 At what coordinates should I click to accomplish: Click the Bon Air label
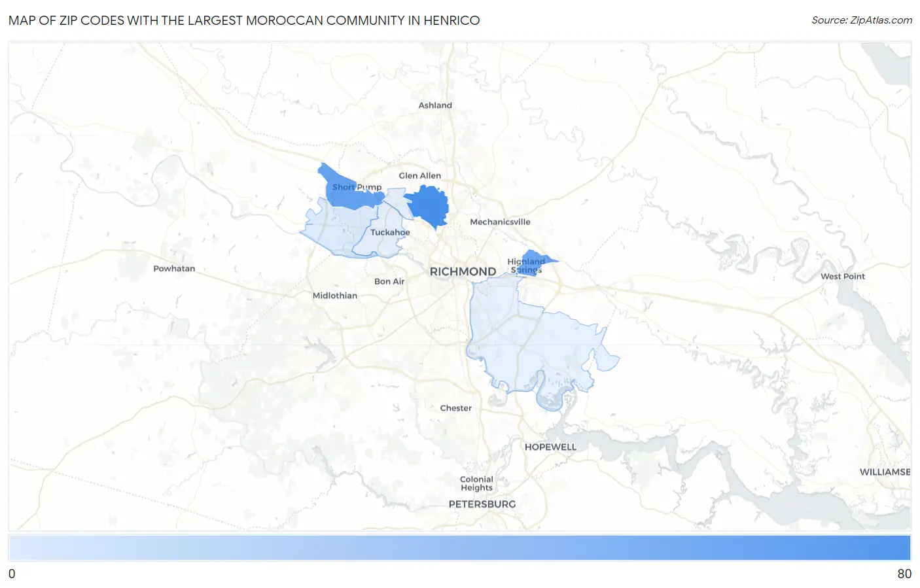pos(389,281)
